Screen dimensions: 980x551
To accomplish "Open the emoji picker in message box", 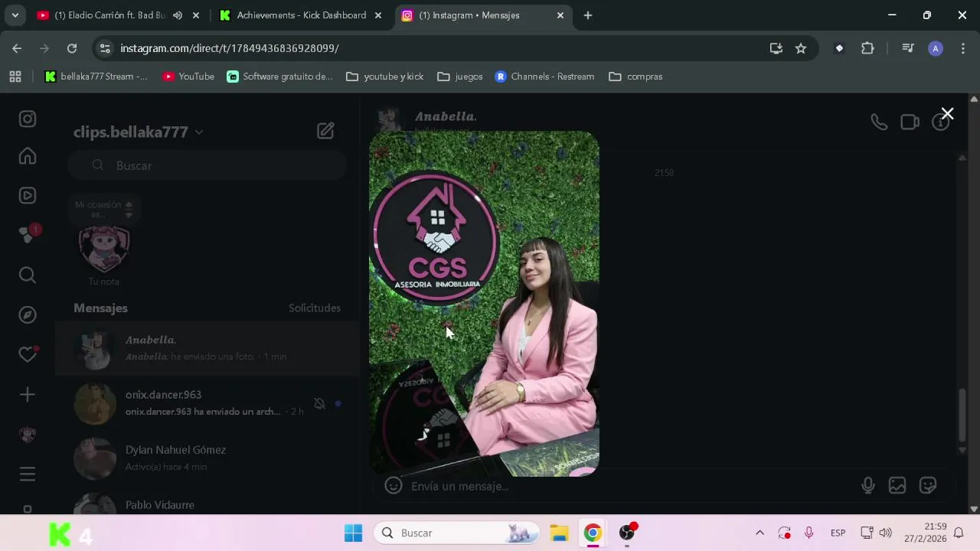I will pyautogui.click(x=394, y=485).
